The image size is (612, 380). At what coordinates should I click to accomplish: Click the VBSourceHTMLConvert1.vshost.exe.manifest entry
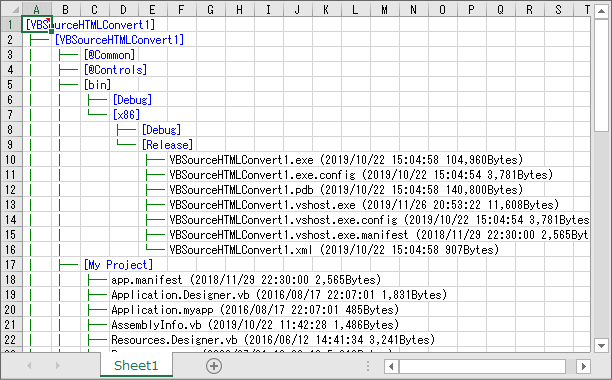379,235
